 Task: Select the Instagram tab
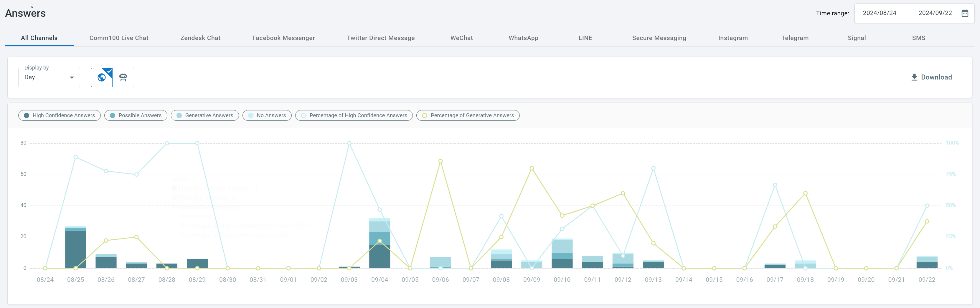point(733,38)
